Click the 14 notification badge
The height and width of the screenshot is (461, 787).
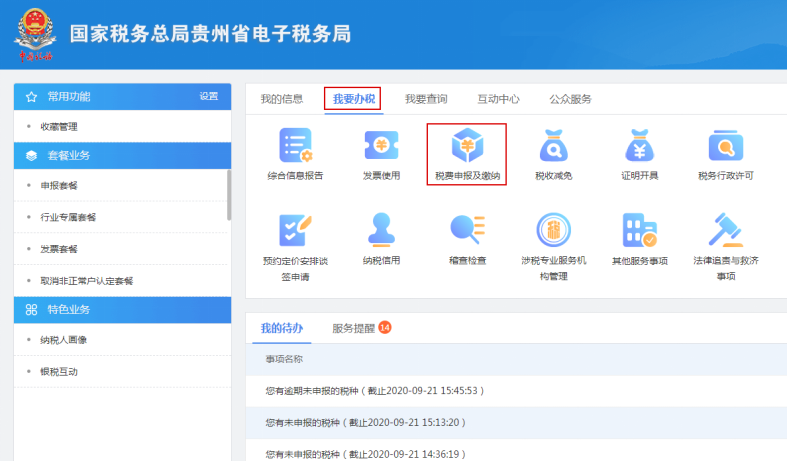click(x=385, y=327)
